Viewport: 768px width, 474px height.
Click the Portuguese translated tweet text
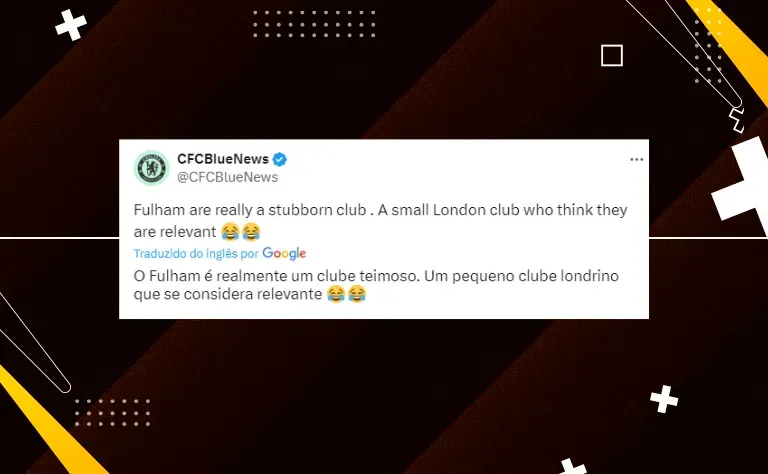(376, 285)
